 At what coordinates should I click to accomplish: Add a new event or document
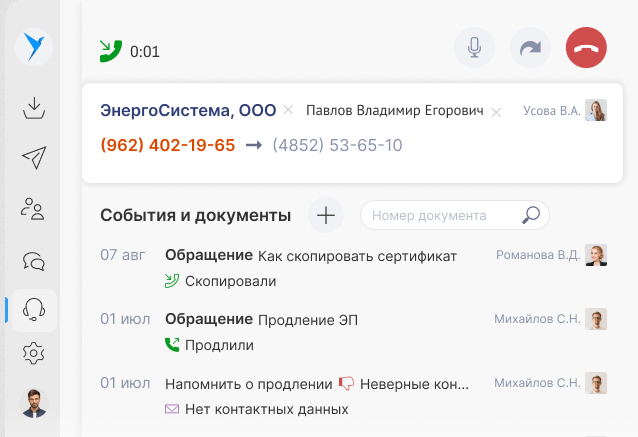click(326, 214)
